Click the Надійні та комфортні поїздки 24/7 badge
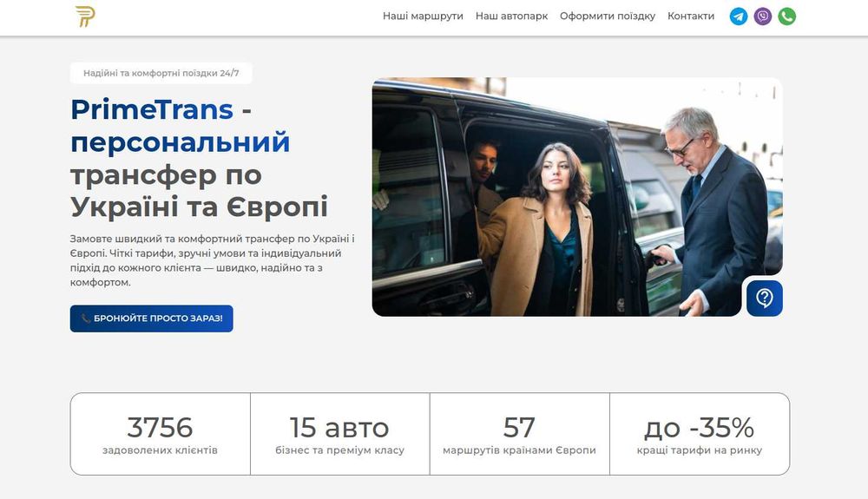 click(x=161, y=73)
